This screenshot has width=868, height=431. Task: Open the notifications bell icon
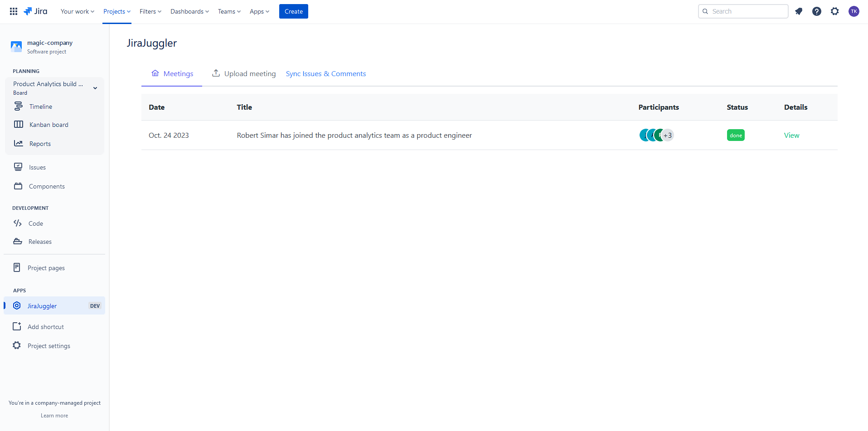click(799, 11)
